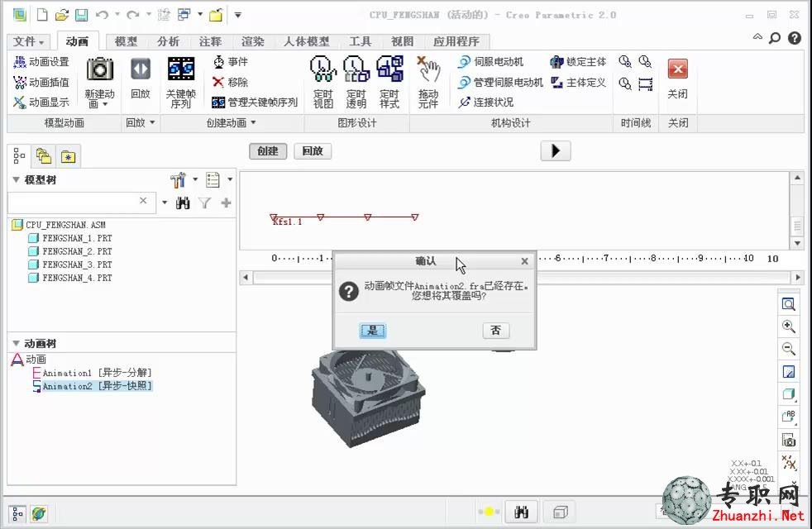Click the 创建 create mode button
This screenshot has height=529, width=812.
268,151
